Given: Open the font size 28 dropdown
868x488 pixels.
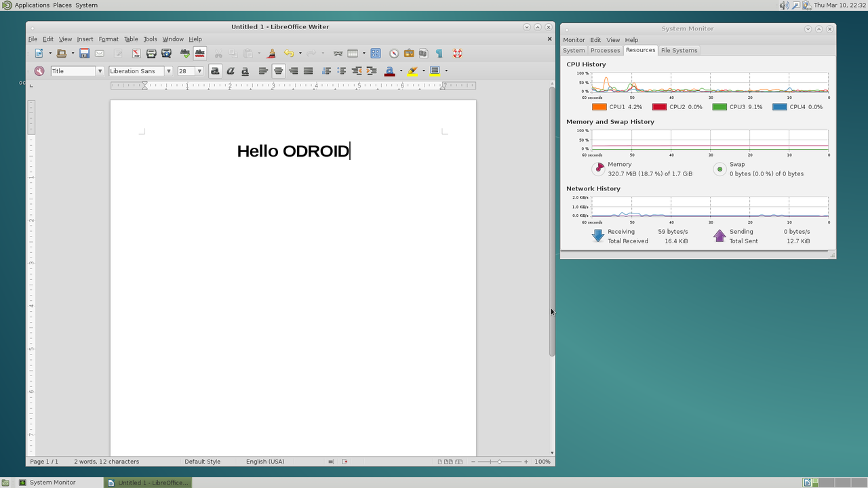Looking at the screenshot, I should coord(199,71).
